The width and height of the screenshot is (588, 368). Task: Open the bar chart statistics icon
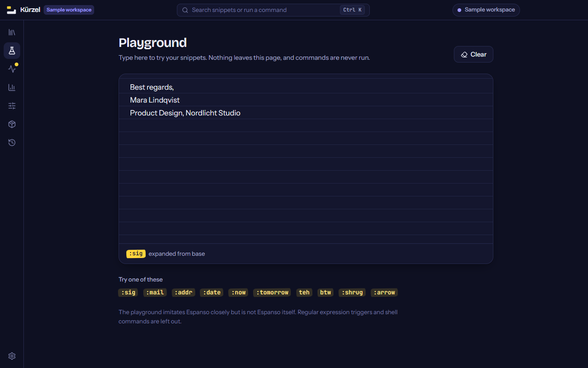pyautogui.click(x=12, y=87)
